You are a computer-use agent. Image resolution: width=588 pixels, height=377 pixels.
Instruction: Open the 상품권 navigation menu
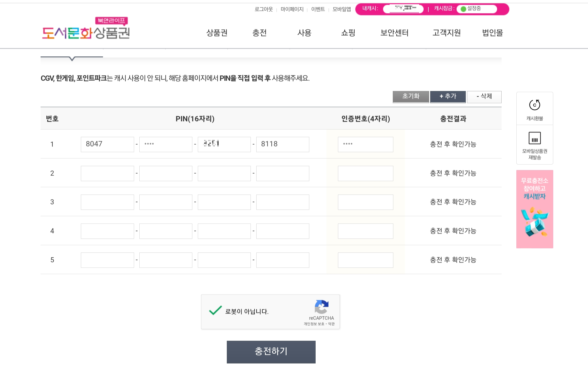click(217, 33)
